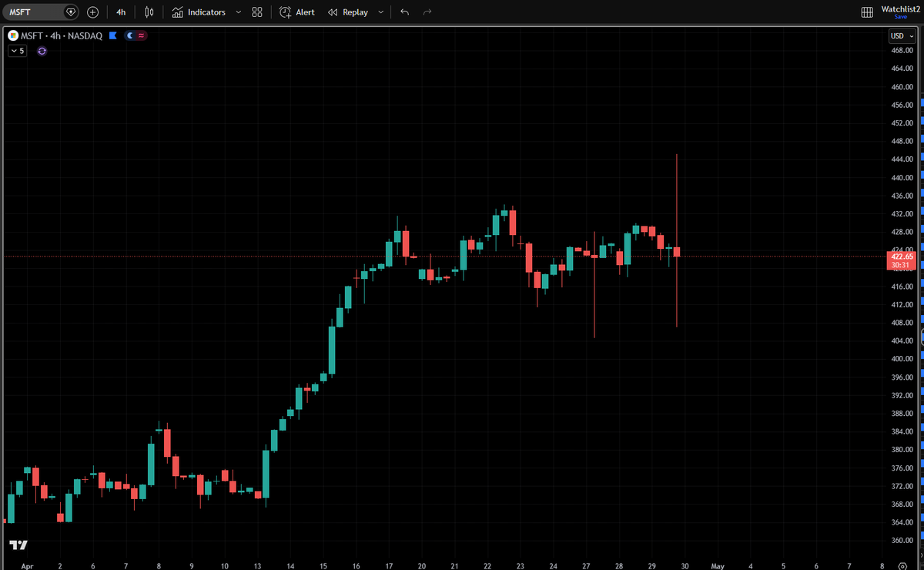
Task: Click the 360.00 price axis label
Action: tap(902, 540)
